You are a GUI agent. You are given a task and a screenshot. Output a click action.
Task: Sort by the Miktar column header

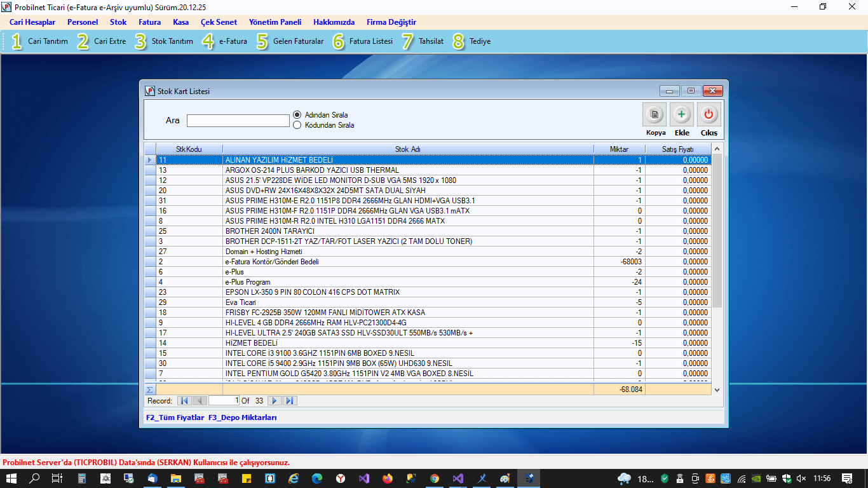tap(619, 149)
